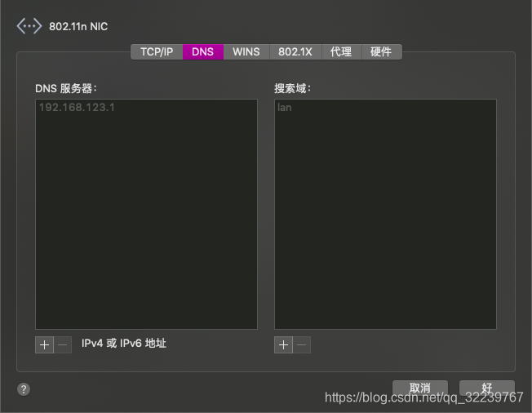Click the 802.11n NIC title text

point(78,26)
